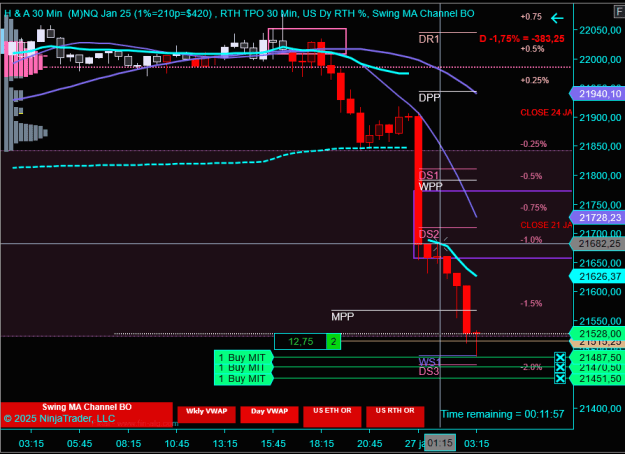Click the 21487,50 order price marker
This screenshot has width=625, height=454.
tap(597, 358)
